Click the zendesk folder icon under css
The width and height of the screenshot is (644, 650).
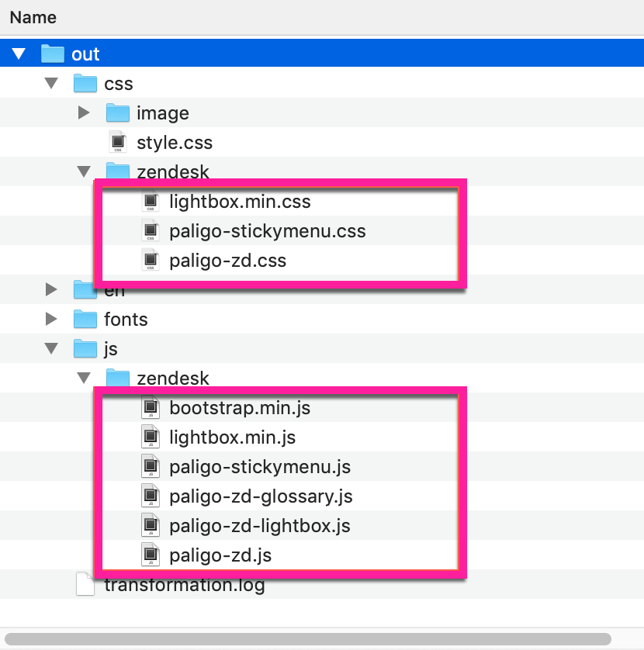[x=118, y=171]
